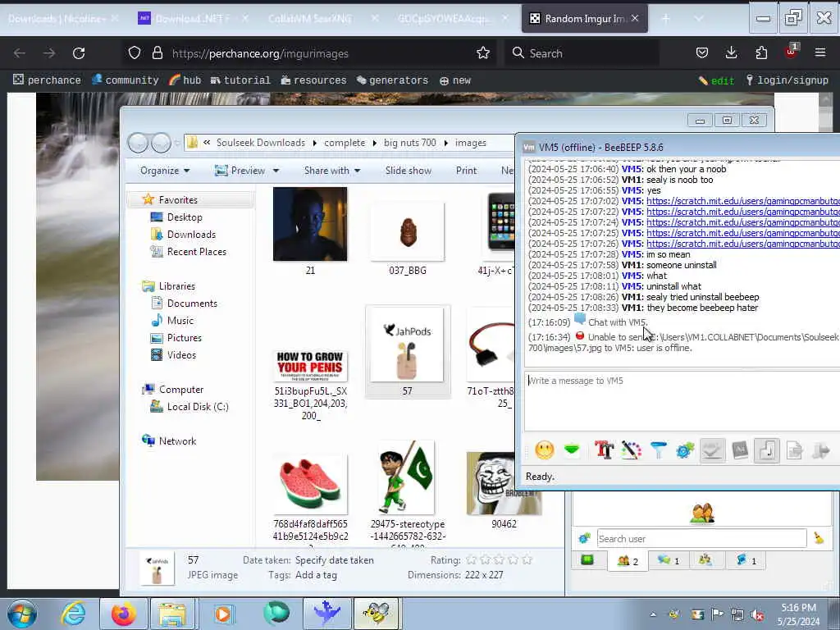This screenshot has width=840, height=630.
Task: Open the Preview dropdown arrow
Action: coord(276,171)
